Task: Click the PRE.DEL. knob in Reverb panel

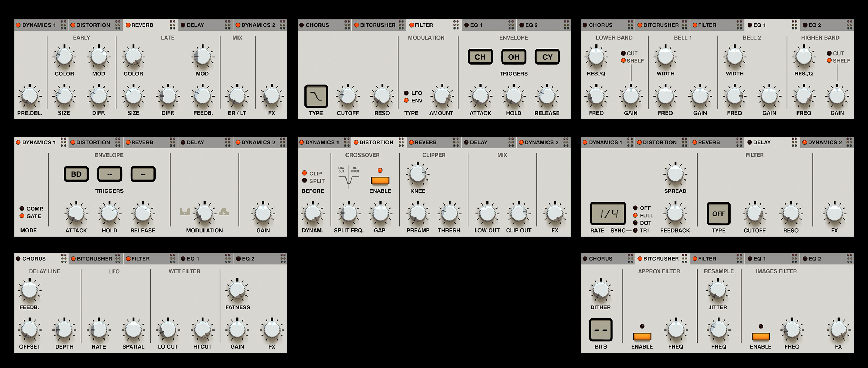Action: [x=30, y=97]
